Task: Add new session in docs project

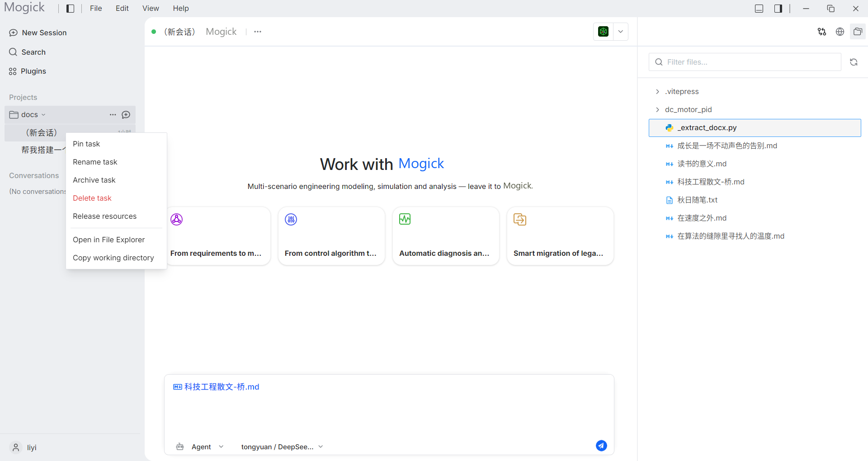Action: (x=126, y=115)
